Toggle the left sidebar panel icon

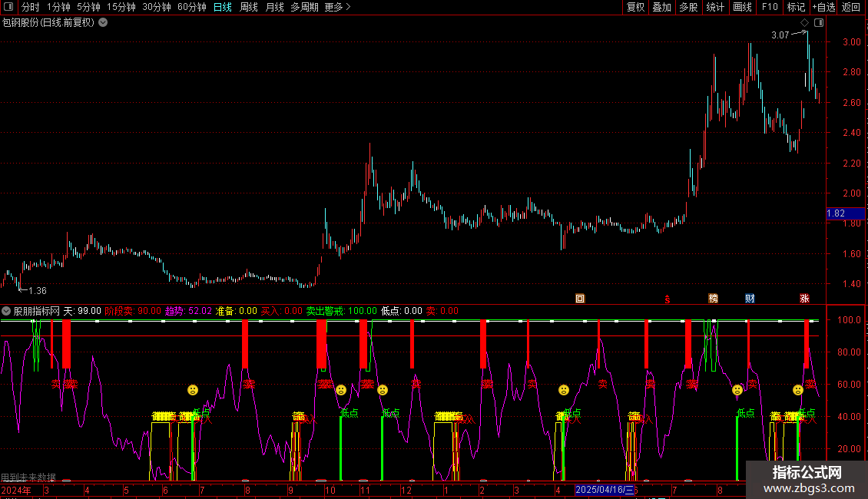[7, 7]
